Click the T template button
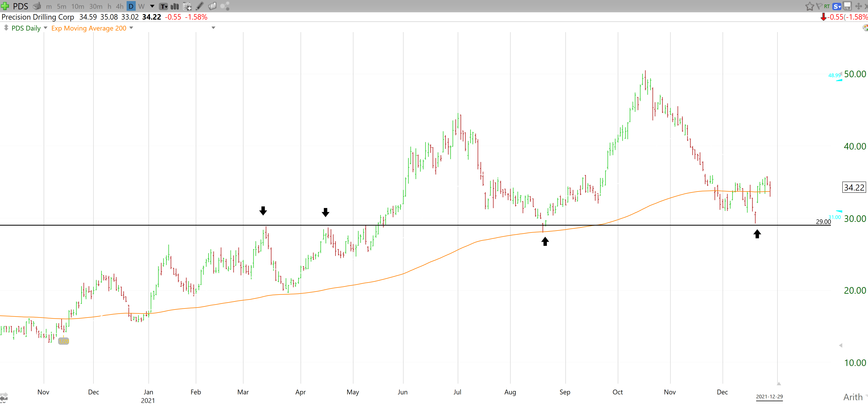Screen dimensions: 868x406 pyautogui.click(x=163, y=6)
